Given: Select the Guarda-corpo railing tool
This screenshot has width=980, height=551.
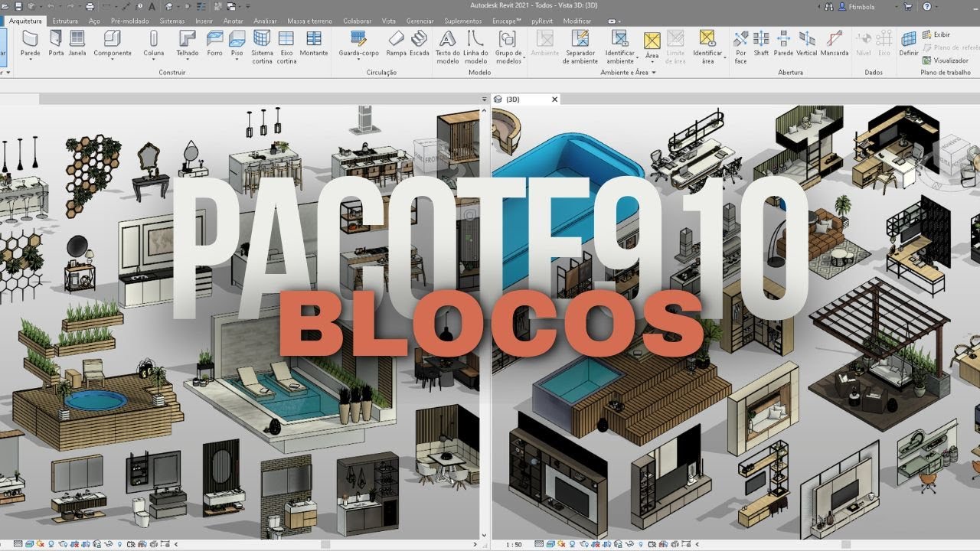Looking at the screenshot, I should (x=358, y=44).
